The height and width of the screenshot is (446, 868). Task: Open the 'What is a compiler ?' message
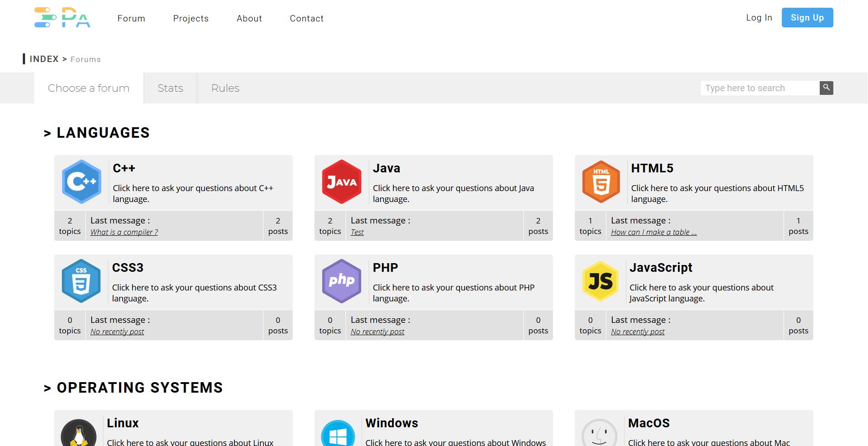coord(124,232)
